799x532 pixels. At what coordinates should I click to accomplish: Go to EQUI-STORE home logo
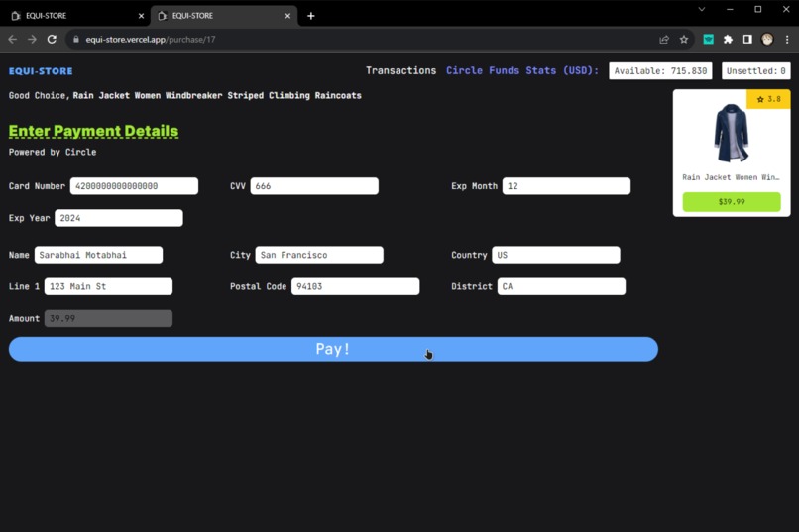41,71
